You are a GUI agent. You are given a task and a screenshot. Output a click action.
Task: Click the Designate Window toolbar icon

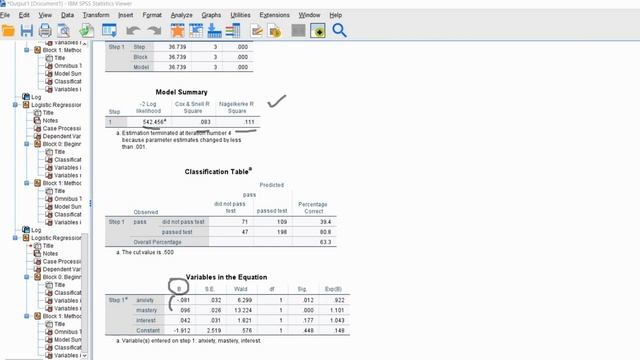point(318,31)
